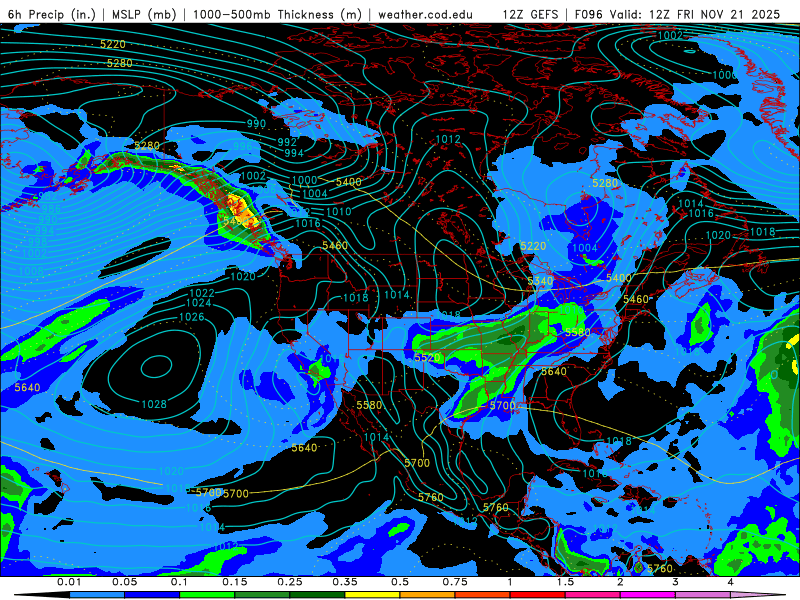
Task: Select the 1024 isobar label
Action: point(199,303)
